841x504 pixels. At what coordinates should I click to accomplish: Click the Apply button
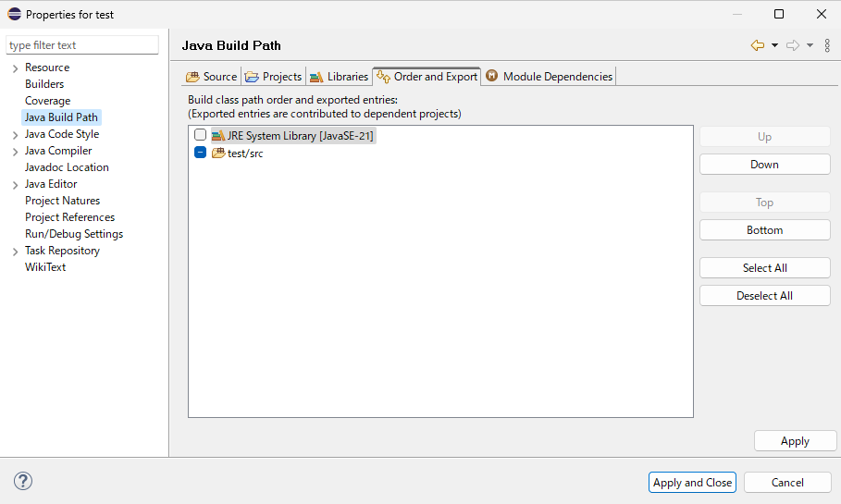point(795,441)
